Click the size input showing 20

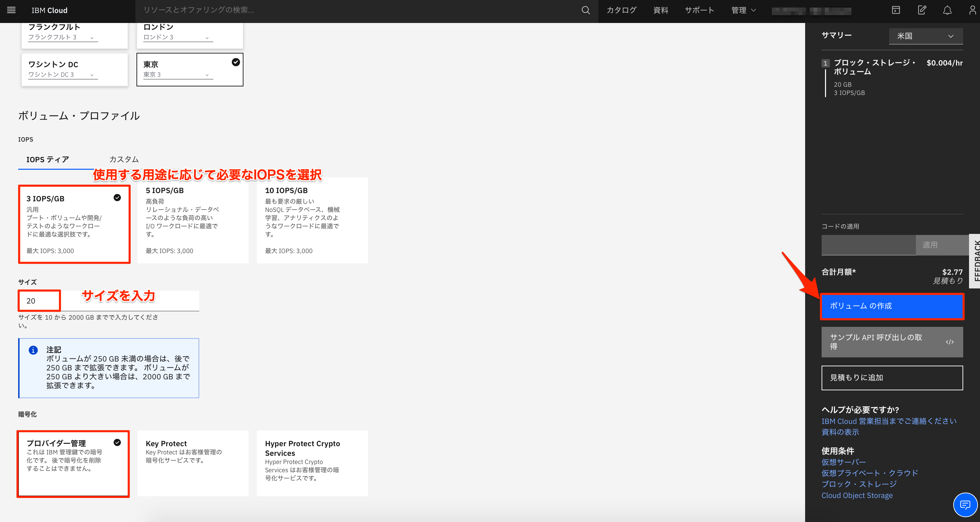pos(39,300)
